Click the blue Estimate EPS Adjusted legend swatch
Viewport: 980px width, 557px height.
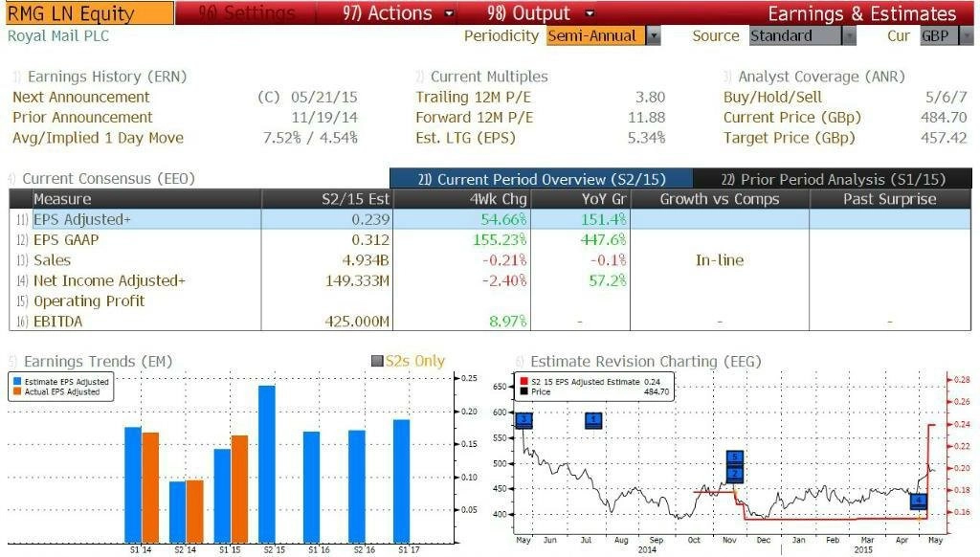click(x=17, y=381)
